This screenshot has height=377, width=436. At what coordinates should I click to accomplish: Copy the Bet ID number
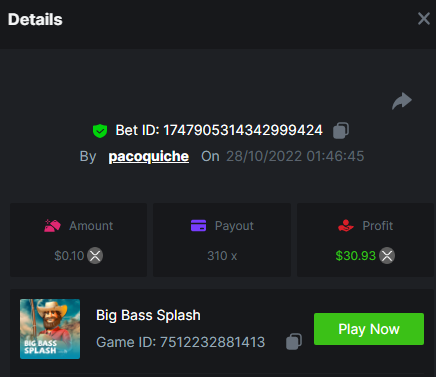point(341,130)
